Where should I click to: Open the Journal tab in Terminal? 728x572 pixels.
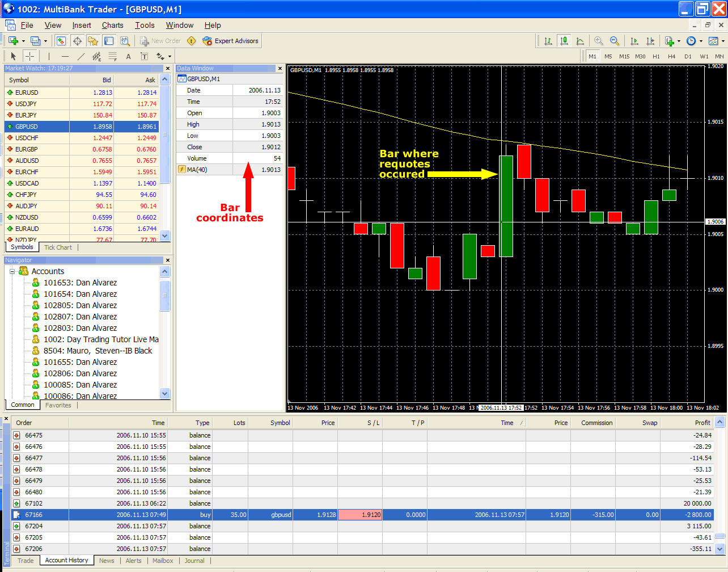tap(194, 561)
